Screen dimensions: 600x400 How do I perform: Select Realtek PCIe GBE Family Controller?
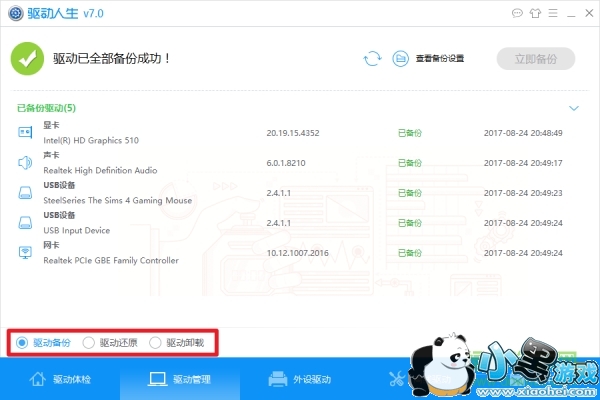click(x=111, y=260)
